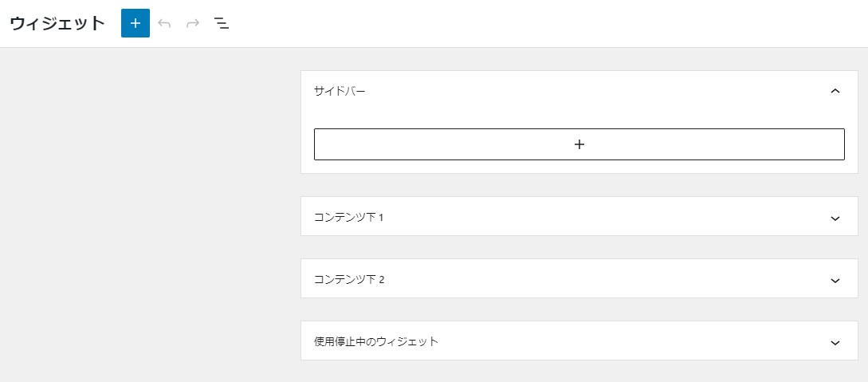Expand コンテンツ下 1 using its chevron

[x=835, y=219]
